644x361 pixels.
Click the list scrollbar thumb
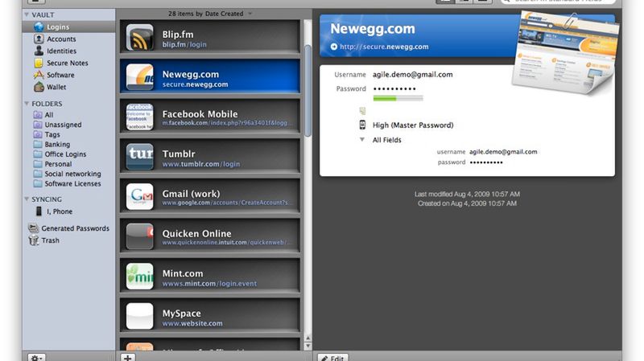pos(308,91)
